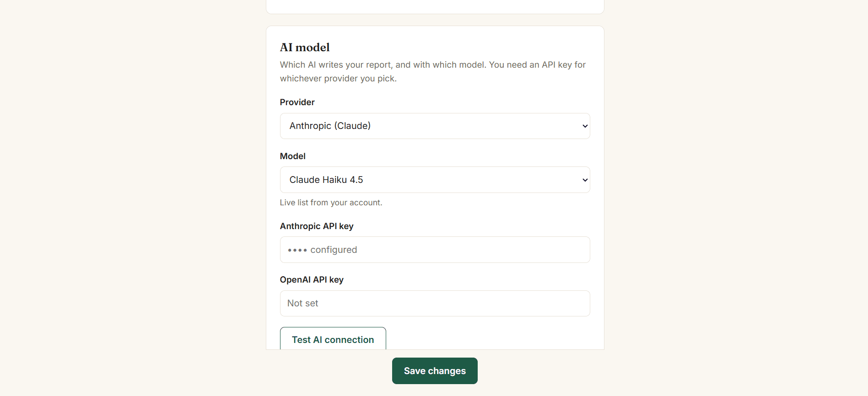Click the Provider field label
The width and height of the screenshot is (868, 396).
[x=297, y=102]
